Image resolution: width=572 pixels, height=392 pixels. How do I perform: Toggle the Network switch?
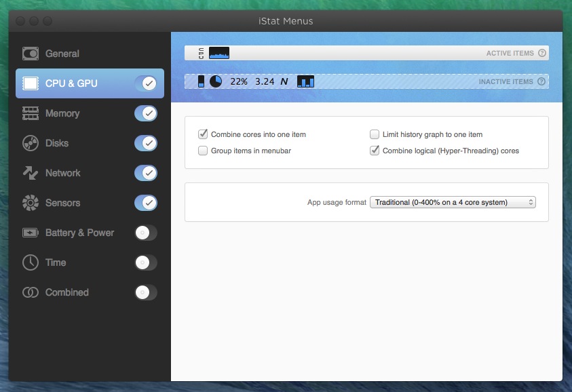coord(146,173)
